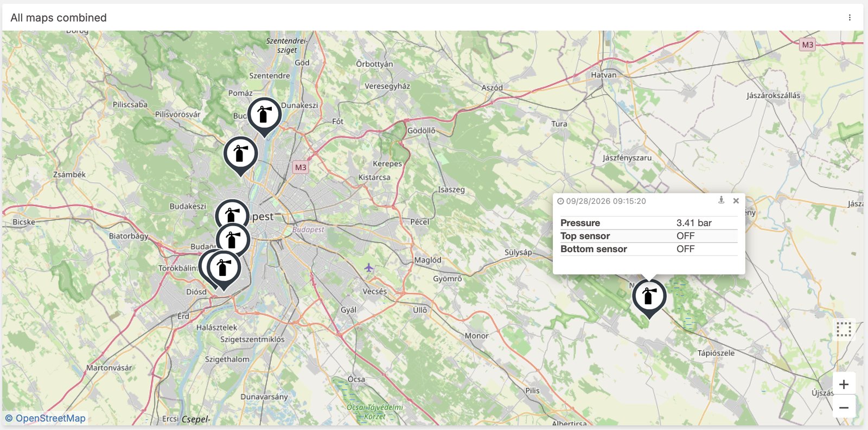Viewport: 868px width, 430px height.
Task: Select the Pressure row in popup
Action: click(649, 223)
